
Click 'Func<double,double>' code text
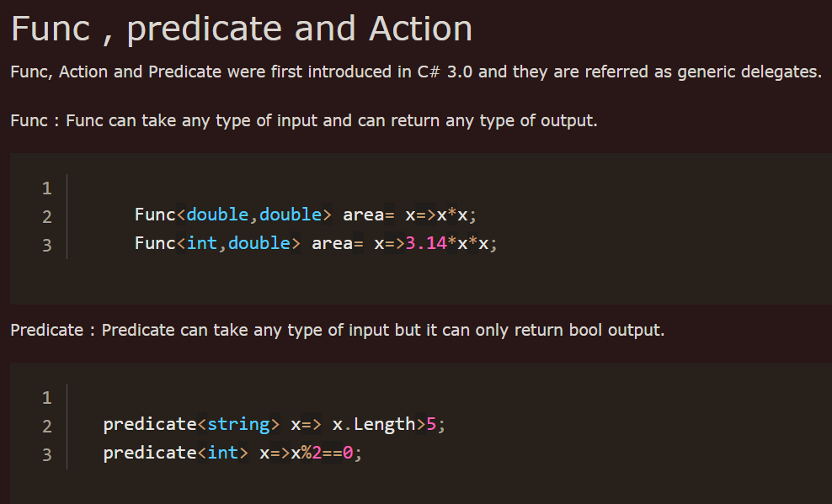tap(233, 215)
